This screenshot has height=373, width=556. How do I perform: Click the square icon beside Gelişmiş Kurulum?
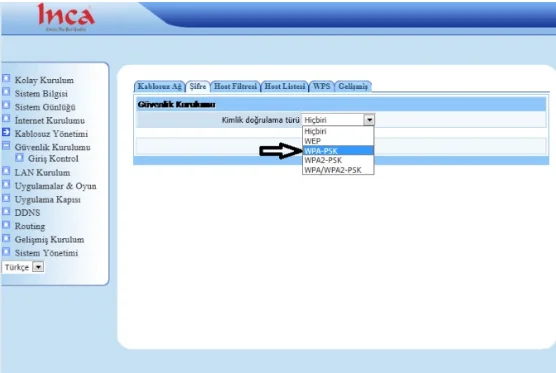point(6,238)
